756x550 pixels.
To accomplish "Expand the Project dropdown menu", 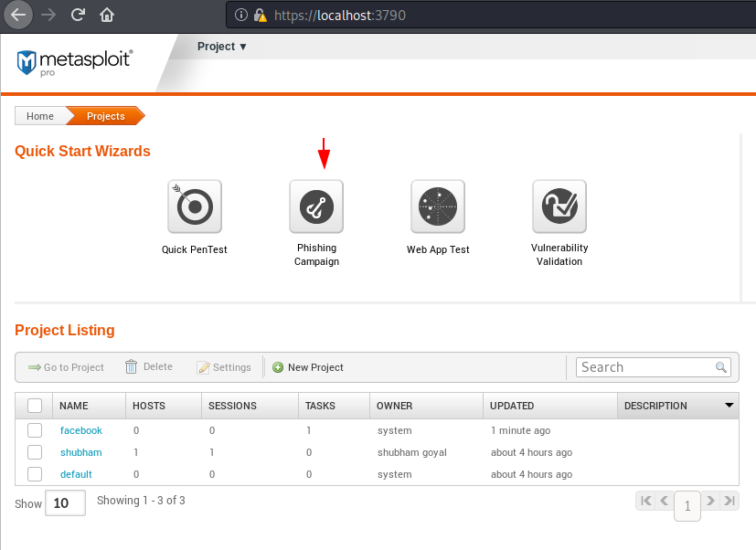I will point(222,47).
